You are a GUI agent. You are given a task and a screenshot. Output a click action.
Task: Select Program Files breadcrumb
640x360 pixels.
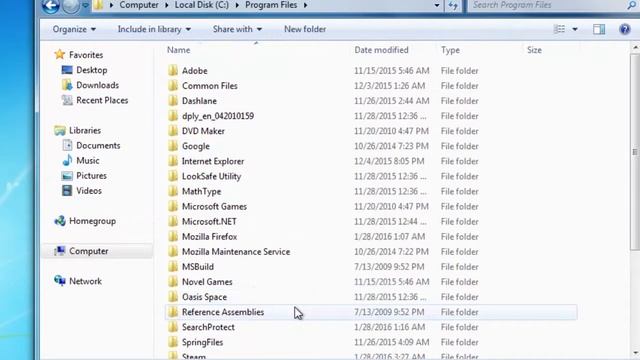coord(271,5)
